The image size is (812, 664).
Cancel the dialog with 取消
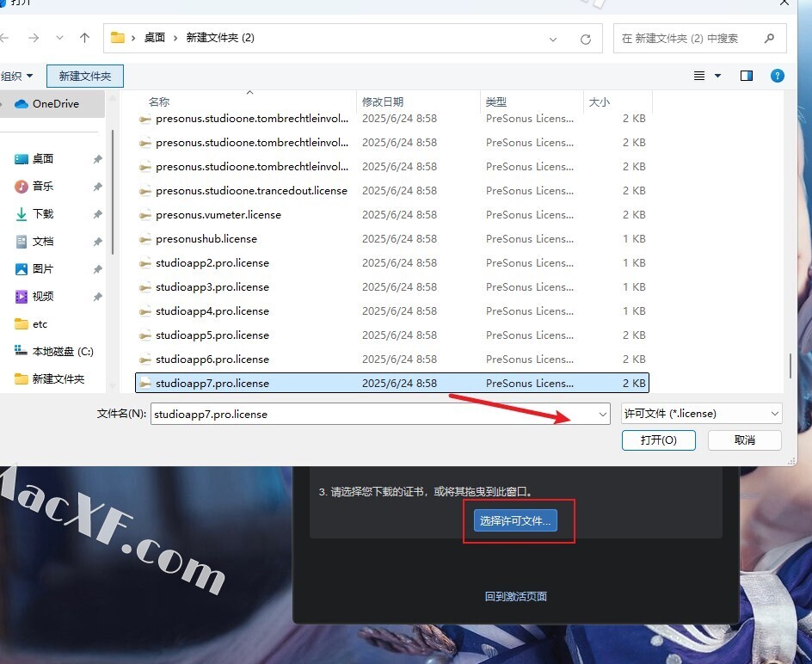745,440
